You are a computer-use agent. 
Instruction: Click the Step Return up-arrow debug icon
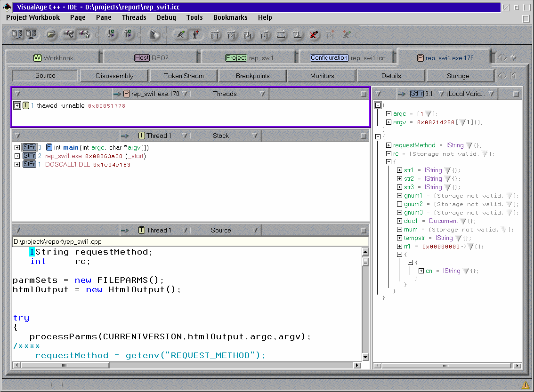click(x=265, y=34)
